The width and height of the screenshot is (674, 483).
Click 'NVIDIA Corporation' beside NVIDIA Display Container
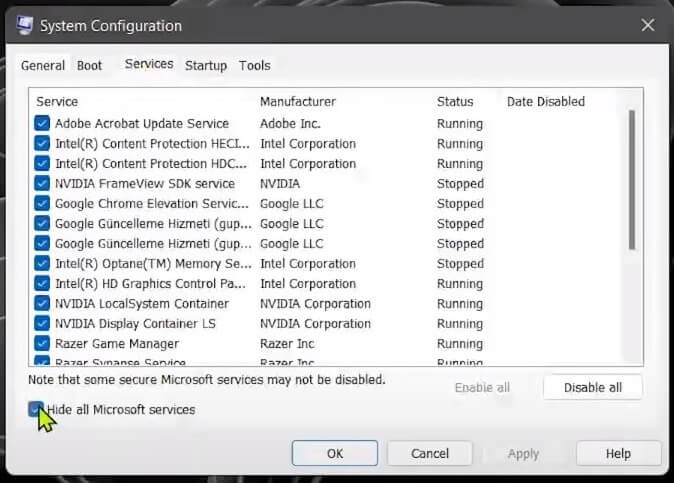pos(315,324)
